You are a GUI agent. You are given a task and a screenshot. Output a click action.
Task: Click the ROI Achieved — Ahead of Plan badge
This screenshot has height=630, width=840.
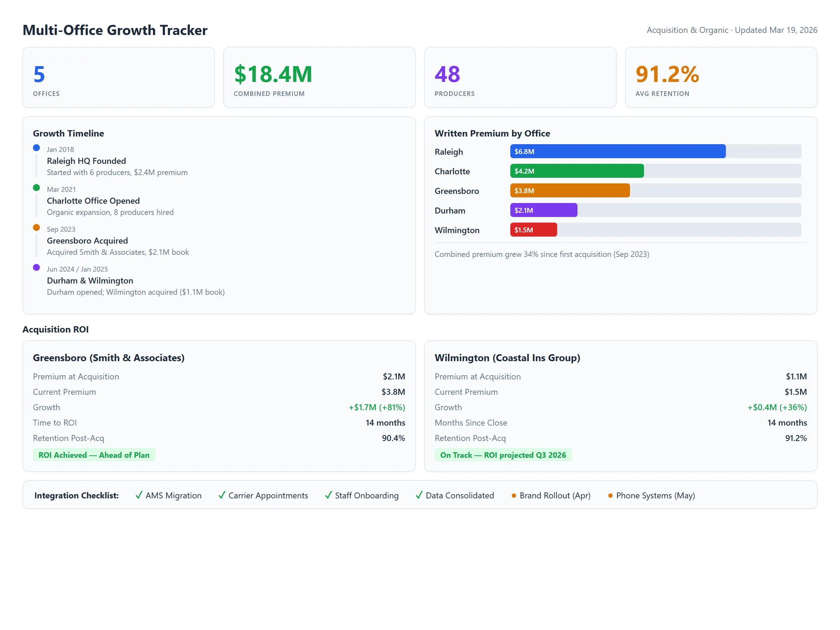point(94,455)
